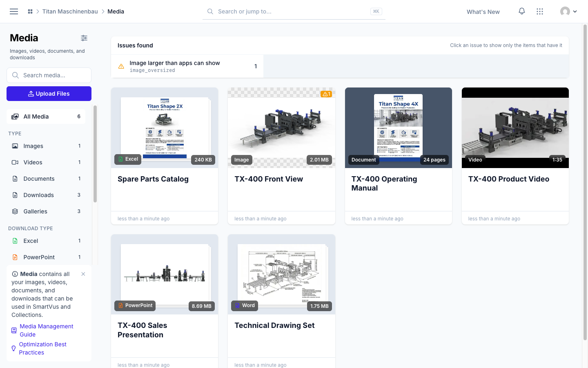Click the Optimization Best Practices lightbulb icon
Viewport: 588px width, 368px height.
13,348
